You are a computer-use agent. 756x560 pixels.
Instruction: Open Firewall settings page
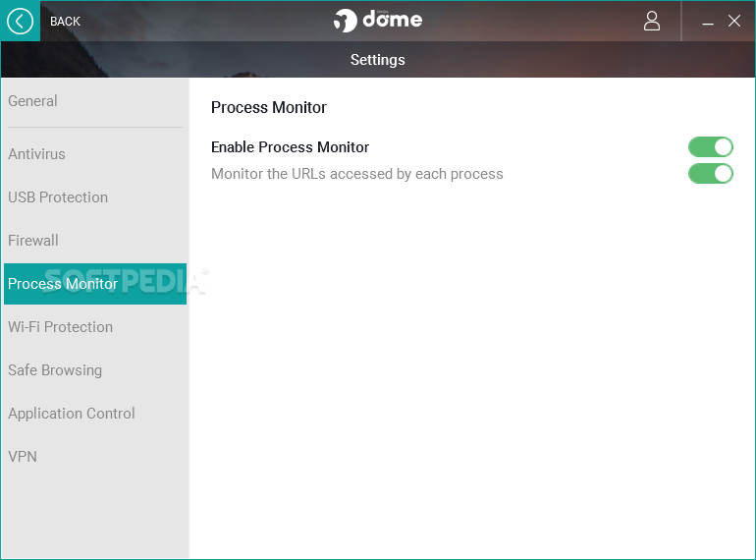pyautogui.click(x=33, y=240)
